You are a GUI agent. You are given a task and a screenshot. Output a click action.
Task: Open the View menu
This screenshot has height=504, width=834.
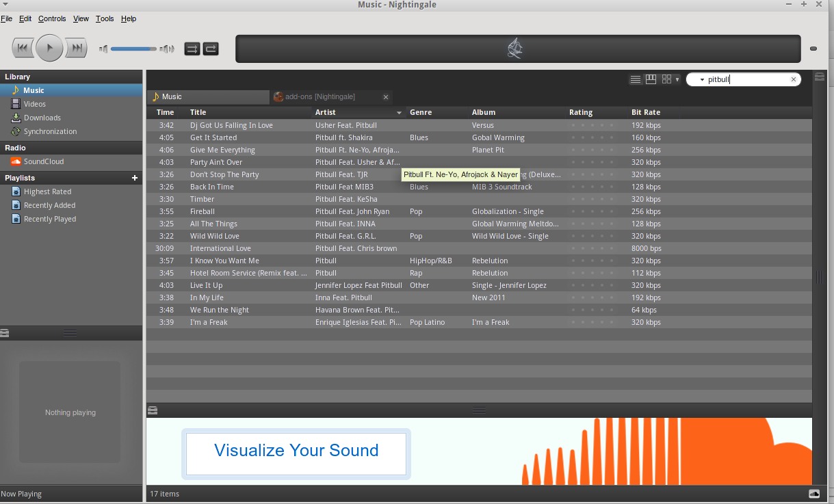pos(81,18)
